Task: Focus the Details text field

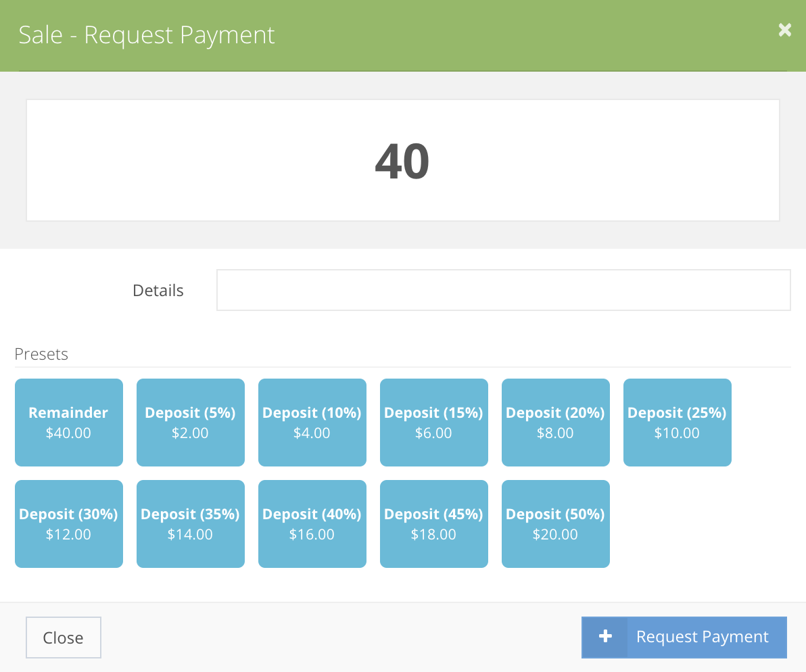Action: [x=503, y=290]
